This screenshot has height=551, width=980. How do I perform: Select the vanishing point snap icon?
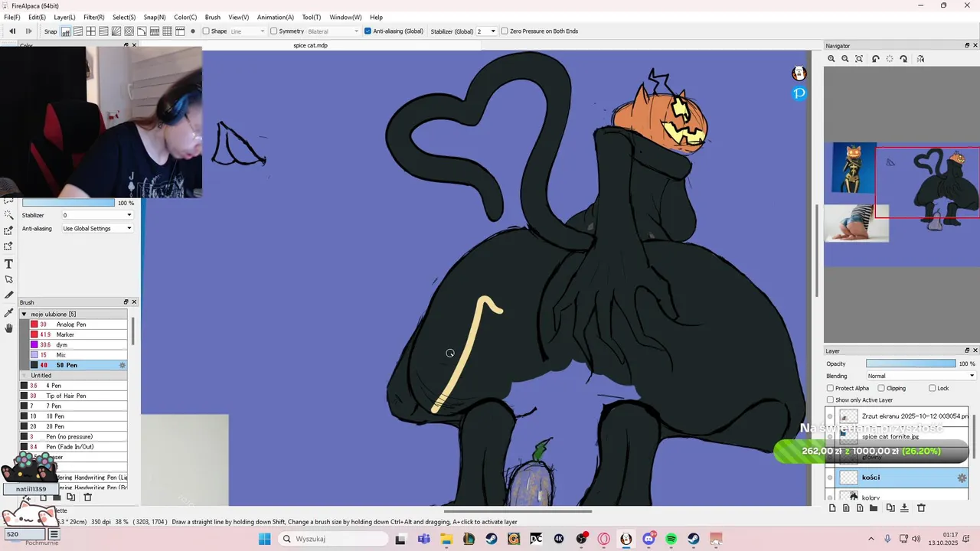coord(103,31)
